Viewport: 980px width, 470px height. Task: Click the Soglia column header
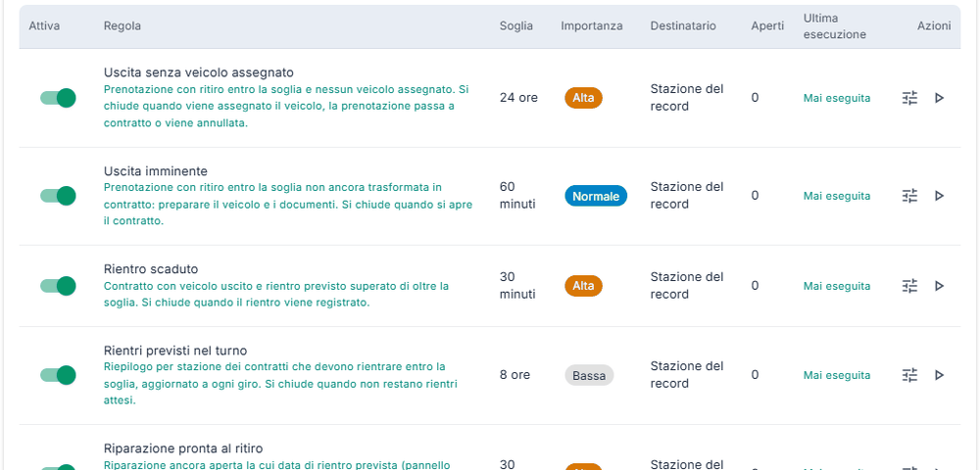tap(516, 26)
